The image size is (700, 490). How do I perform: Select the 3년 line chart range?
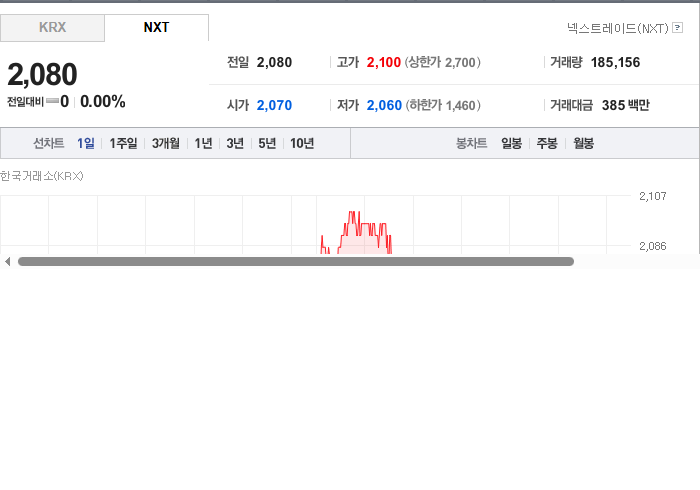(235, 143)
